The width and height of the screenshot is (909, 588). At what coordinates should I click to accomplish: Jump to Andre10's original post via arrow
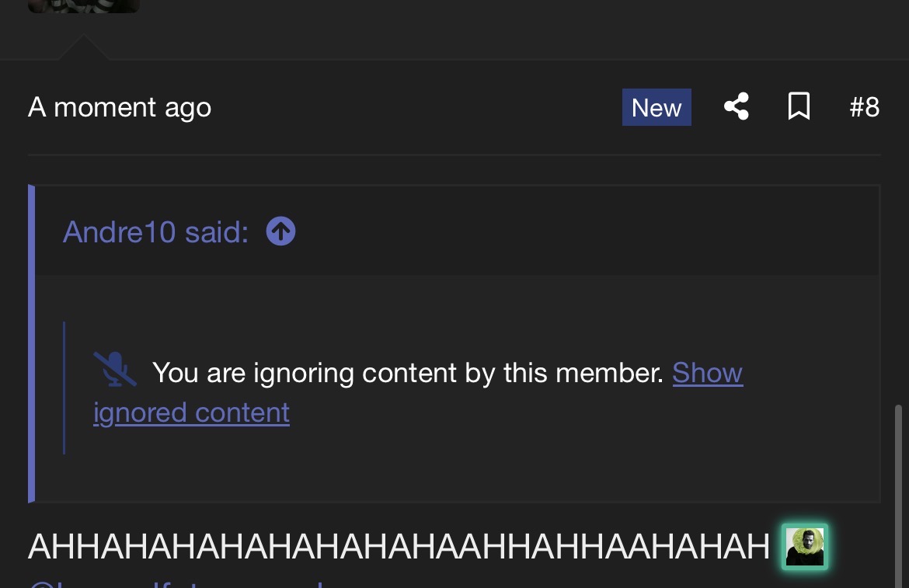point(280,231)
